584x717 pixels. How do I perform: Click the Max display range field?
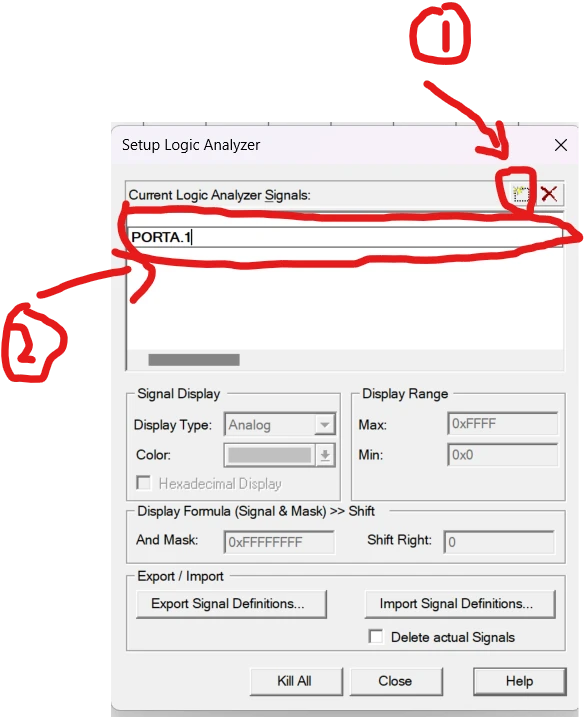[x=503, y=424]
